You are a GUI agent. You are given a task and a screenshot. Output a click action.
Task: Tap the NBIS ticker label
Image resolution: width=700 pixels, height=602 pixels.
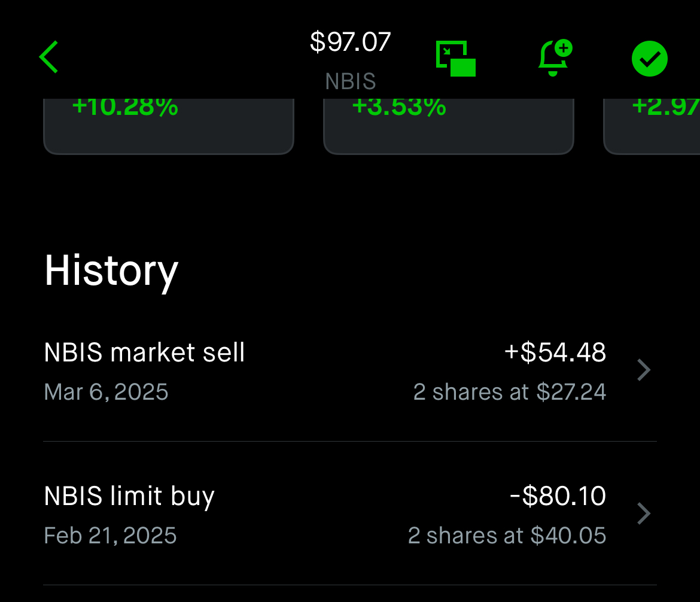tap(351, 81)
